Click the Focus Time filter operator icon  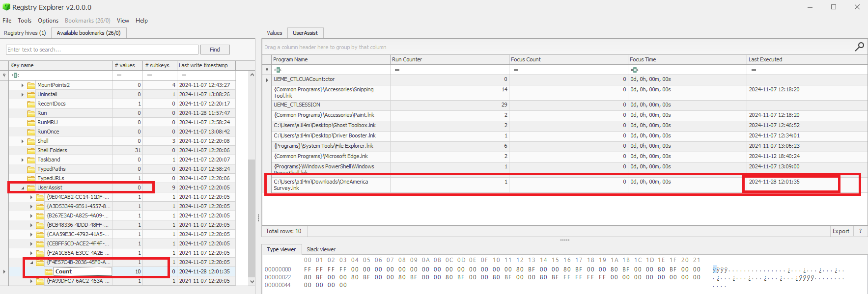coord(635,70)
